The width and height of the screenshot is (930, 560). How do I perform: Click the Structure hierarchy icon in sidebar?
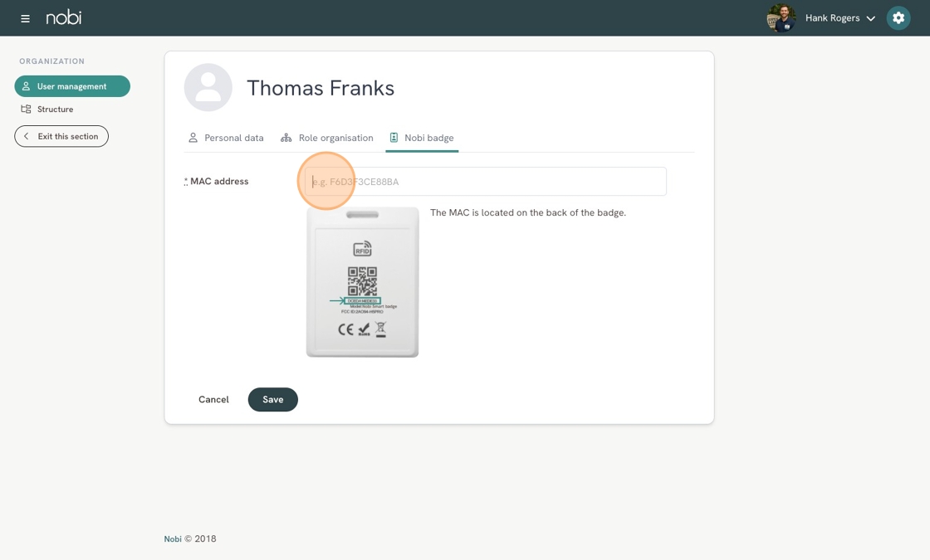27,110
